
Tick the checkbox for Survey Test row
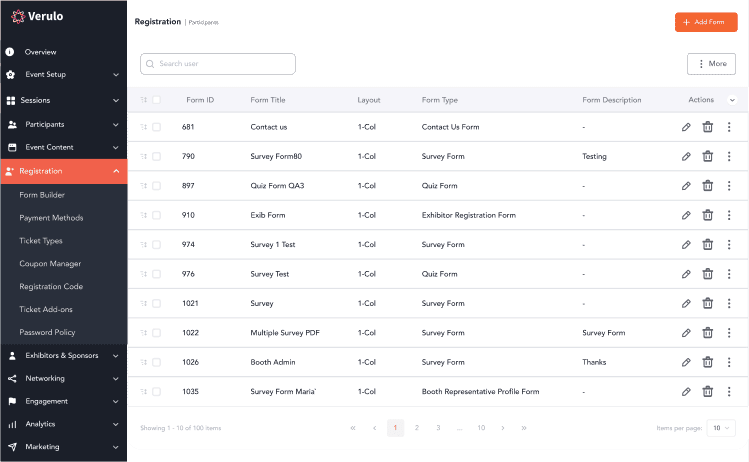click(156, 274)
